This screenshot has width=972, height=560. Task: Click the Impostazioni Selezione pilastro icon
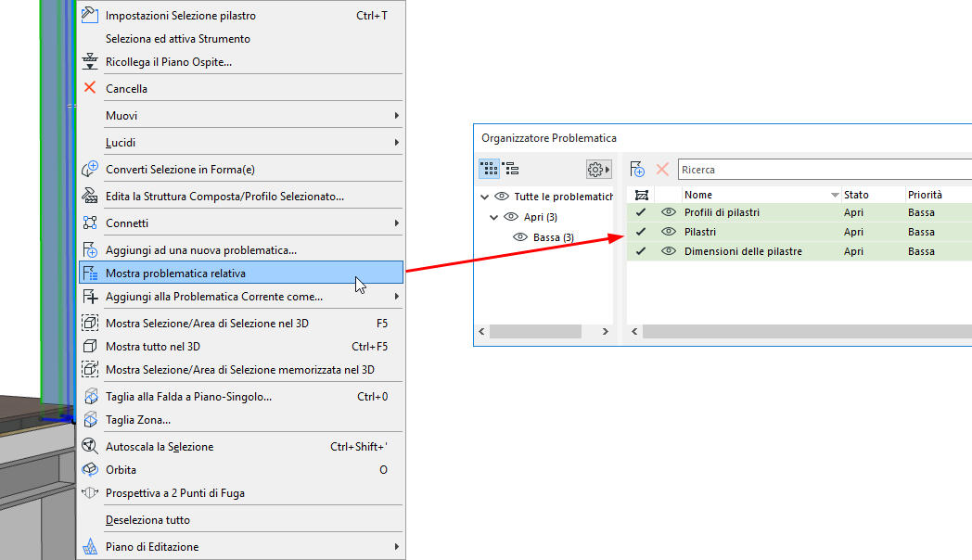pyautogui.click(x=90, y=15)
